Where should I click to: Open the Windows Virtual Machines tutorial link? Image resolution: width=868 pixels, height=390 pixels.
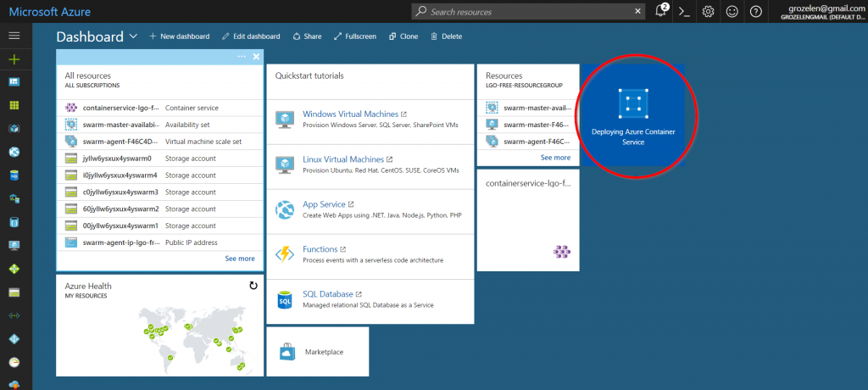pos(349,114)
